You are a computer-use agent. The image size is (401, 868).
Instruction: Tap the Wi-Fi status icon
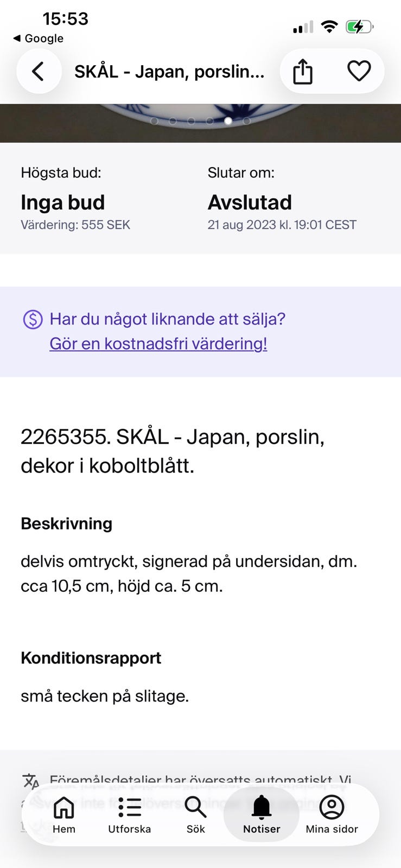(x=329, y=27)
